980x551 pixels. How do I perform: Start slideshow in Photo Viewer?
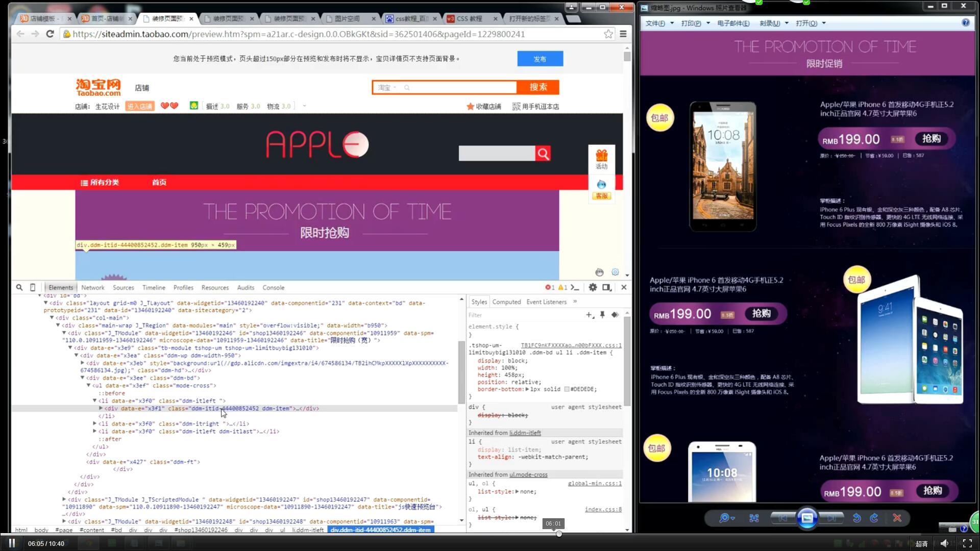point(807,518)
